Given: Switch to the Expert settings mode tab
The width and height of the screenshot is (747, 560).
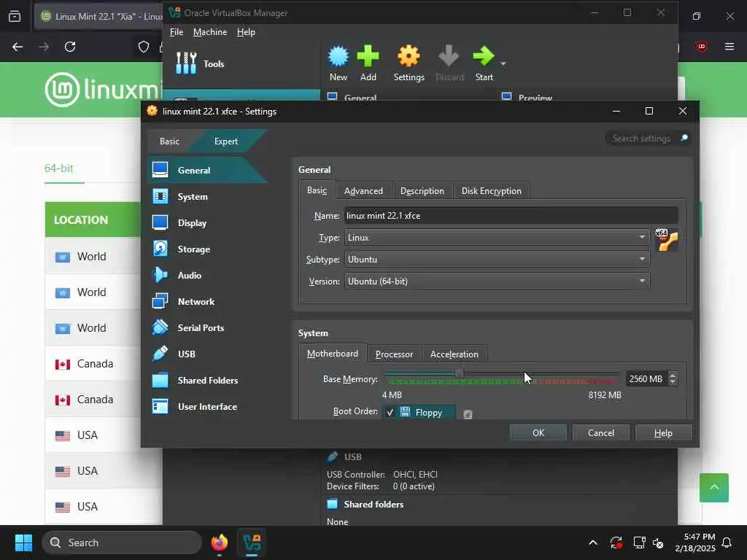Looking at the screenshot, I should click(x=226, y=141).
